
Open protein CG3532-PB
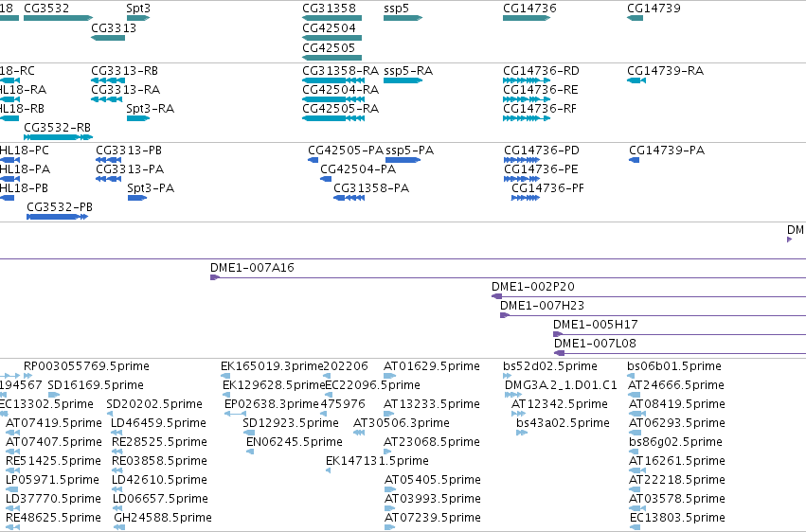coord(60,207)
